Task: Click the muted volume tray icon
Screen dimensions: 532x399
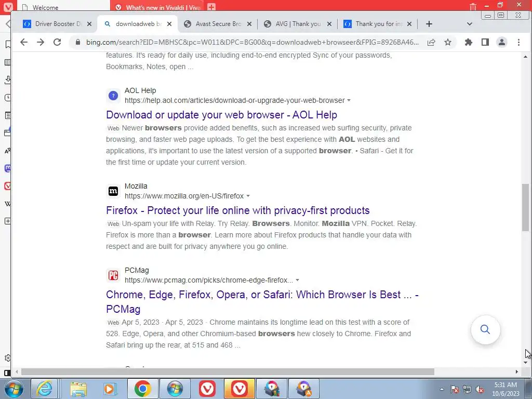Action: click(480, 389)
